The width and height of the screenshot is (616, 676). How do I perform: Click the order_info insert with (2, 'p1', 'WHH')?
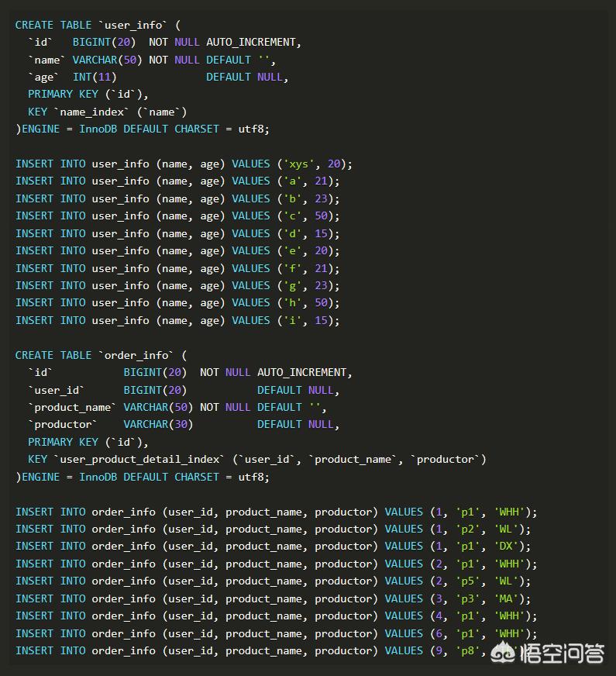coord(277,564)
